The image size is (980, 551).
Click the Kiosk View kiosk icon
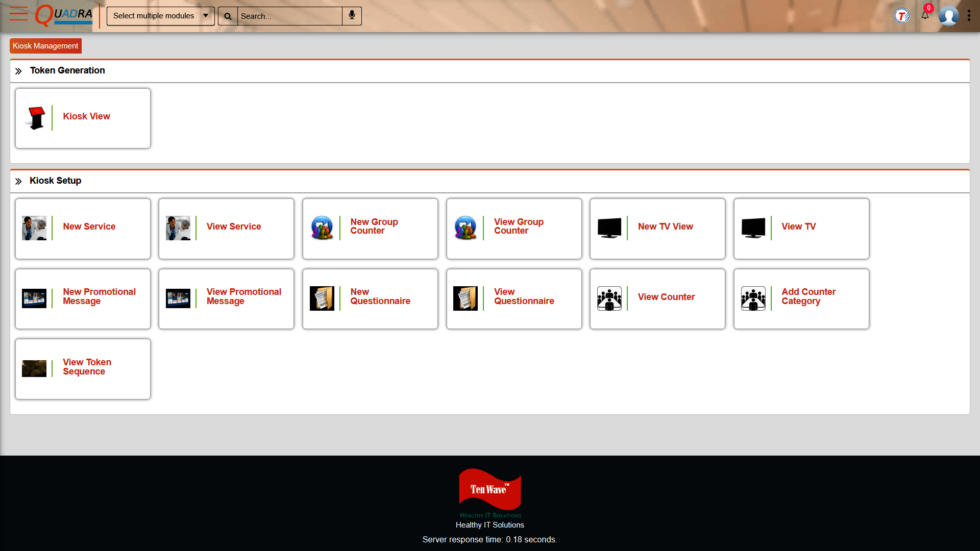[x=36, y=118]
